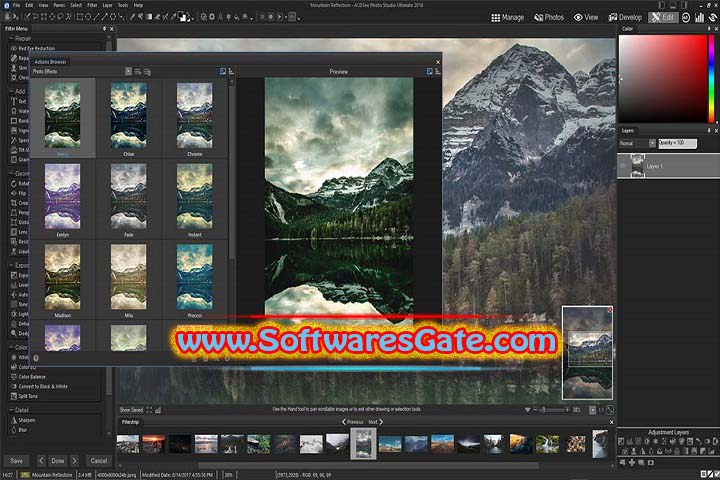720x480 pixels.
Task: Select the Lasso selection tool
Action: click(x=60, y=17)
